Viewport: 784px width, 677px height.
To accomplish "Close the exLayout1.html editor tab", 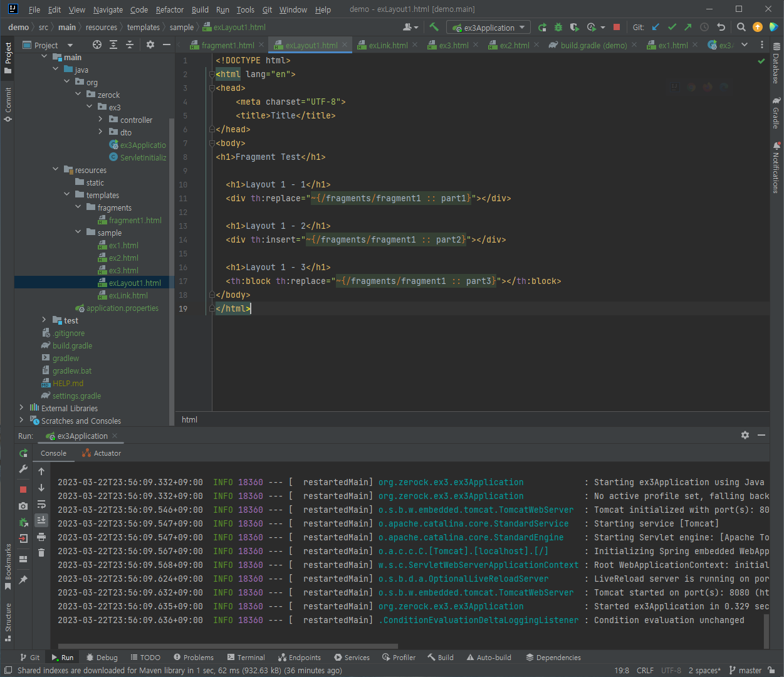I will point(345,45).
